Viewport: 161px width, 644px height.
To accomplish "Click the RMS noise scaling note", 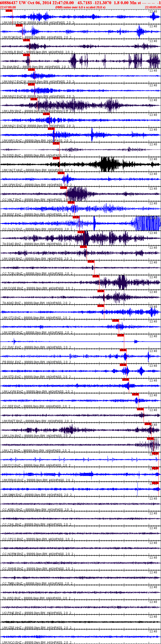I will coord(80,7).
